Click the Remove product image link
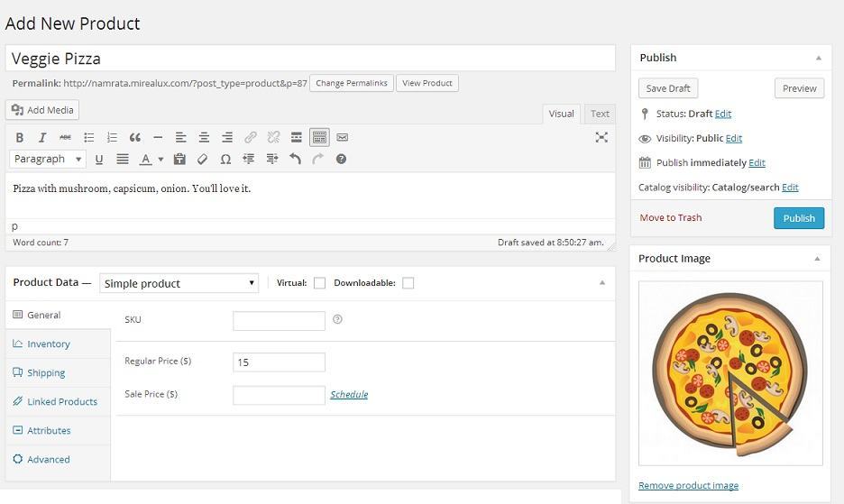 [688, 486]
